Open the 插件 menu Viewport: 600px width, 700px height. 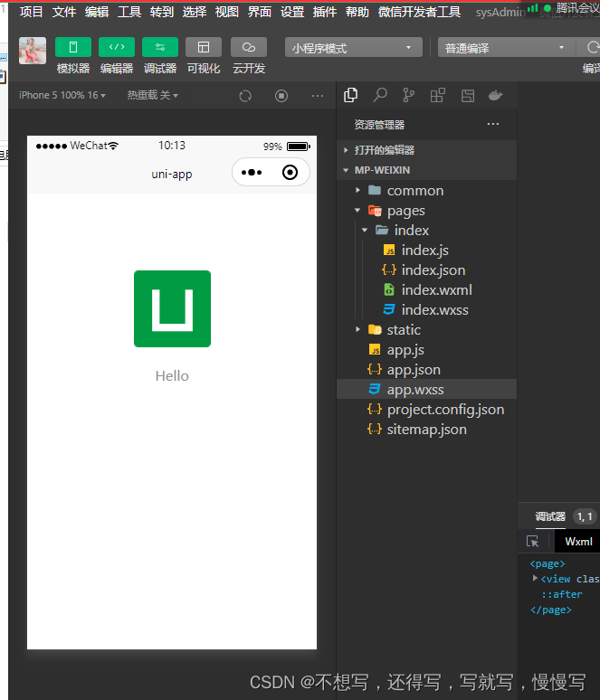point(325,12)
